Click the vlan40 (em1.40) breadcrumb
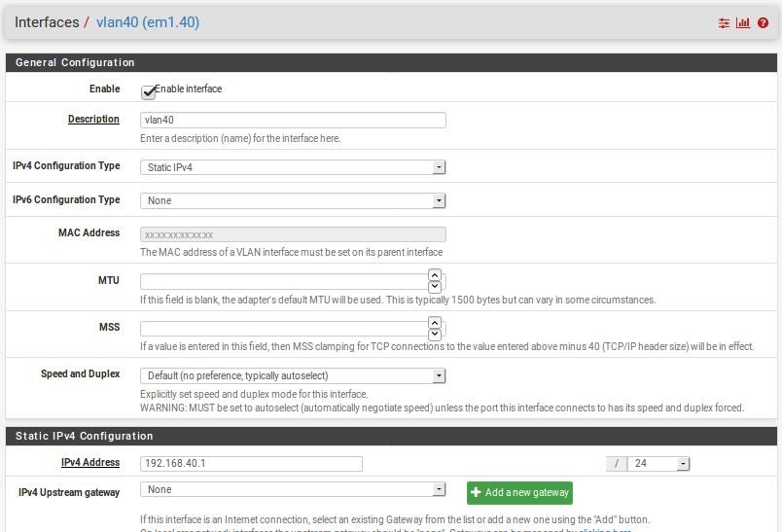Image resolution: width=782 pixels, height=532 pixels. click(148, 22)
